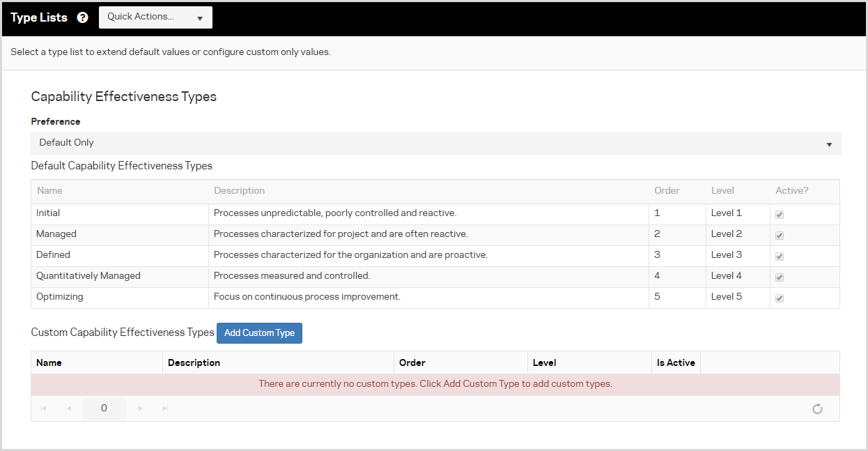Toggle Active checkbox for Optimizing row
Image resolution: width=868 pixels, height=451 pixels.
pyautogui.click(x=780, y=298)
